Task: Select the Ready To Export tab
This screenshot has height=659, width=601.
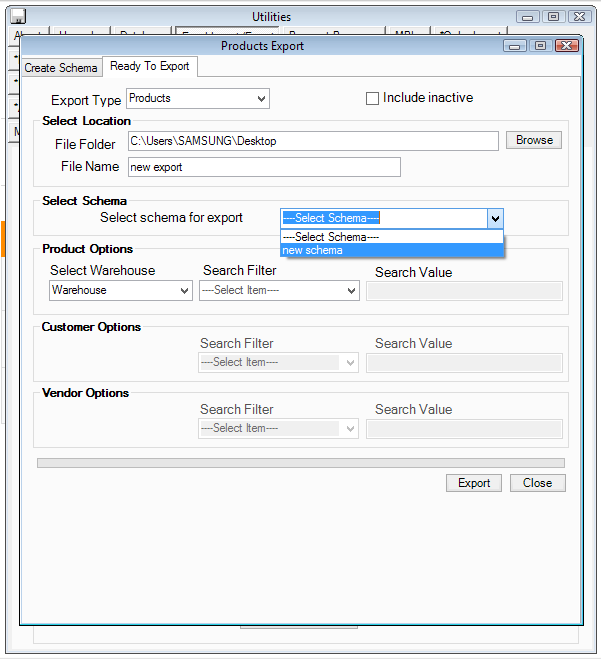Action: pyautogui.click(x=150, y=67)
